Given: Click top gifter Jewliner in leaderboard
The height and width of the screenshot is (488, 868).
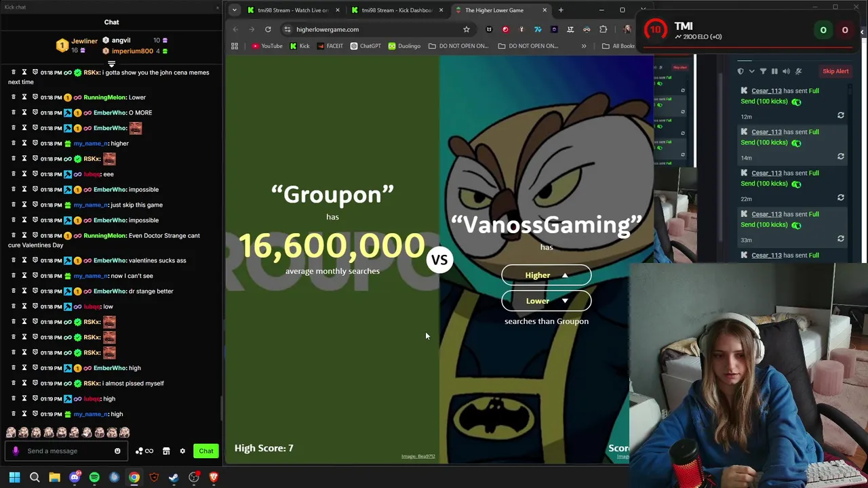Looking at the screenshot, I should 85,41.
